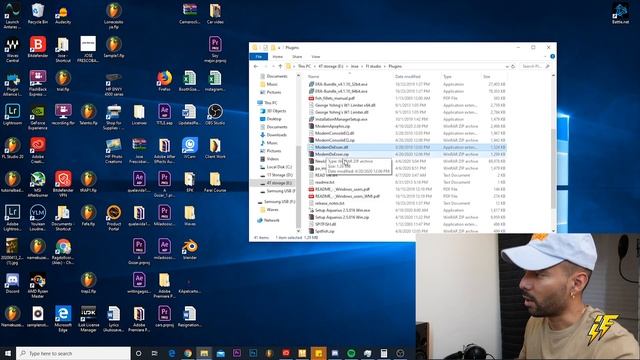Select the InstallationManagerSetup.exe file
640x360 pixels.
341,119
